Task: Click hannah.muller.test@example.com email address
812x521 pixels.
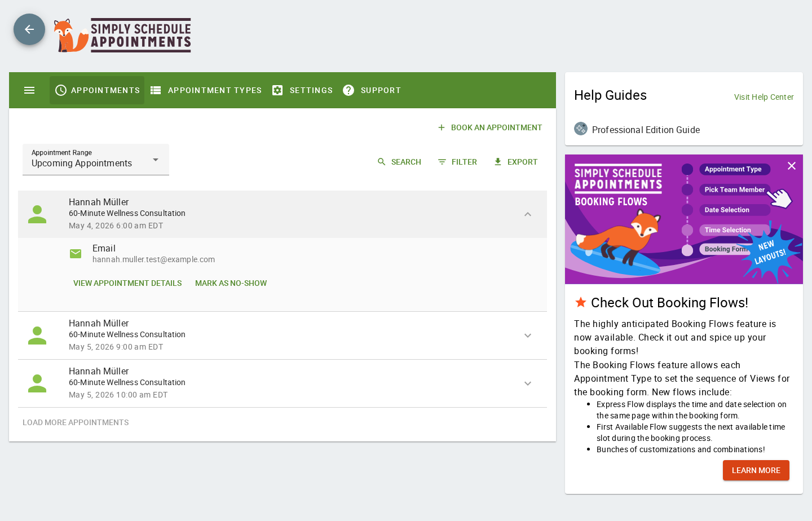Action: [153, 259]
